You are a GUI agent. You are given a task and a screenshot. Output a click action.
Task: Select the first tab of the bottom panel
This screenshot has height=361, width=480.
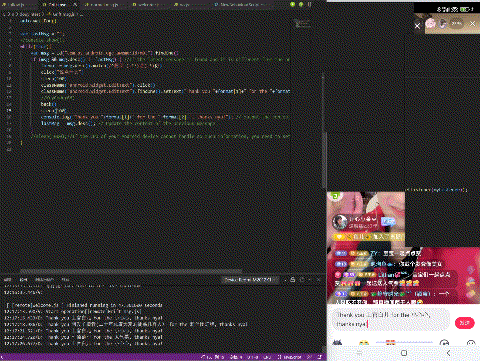click(x=7, y=279)
